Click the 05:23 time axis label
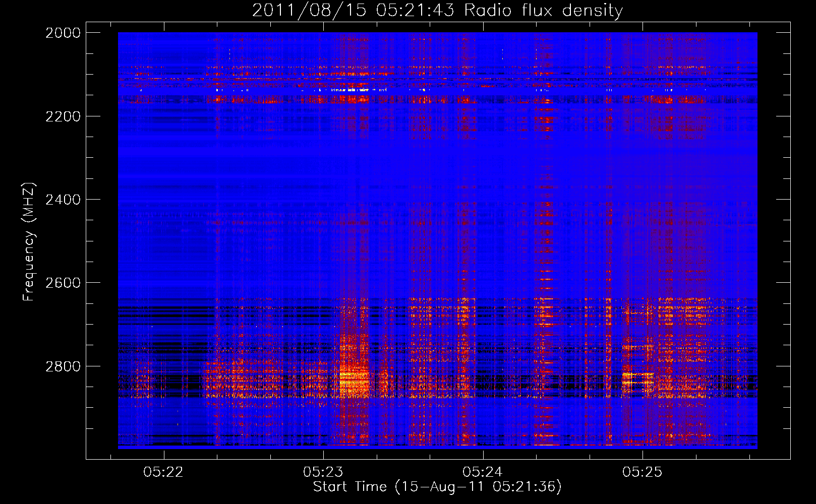Viewport: 816px width, 504px height. 323,472
